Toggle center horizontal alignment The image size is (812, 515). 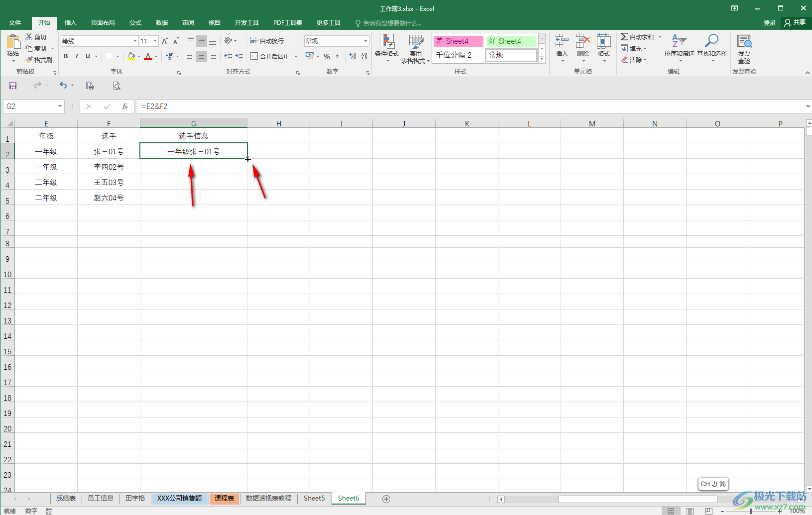click(x=202, y=56)
